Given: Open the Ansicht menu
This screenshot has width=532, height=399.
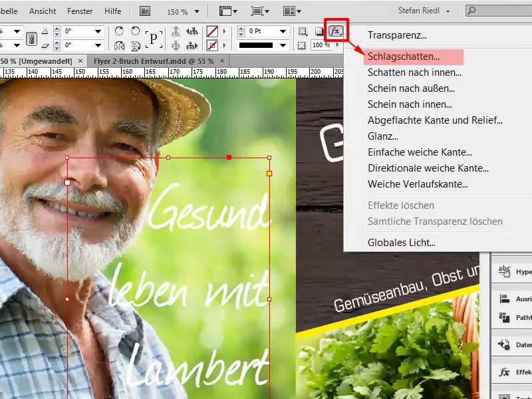Looking at the screenshot, I should click(43, 11).
